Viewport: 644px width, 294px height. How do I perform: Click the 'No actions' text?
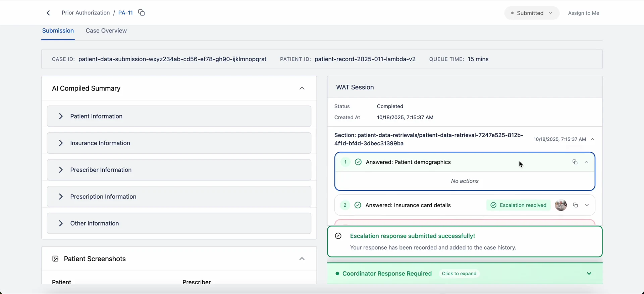click(465, 181)
